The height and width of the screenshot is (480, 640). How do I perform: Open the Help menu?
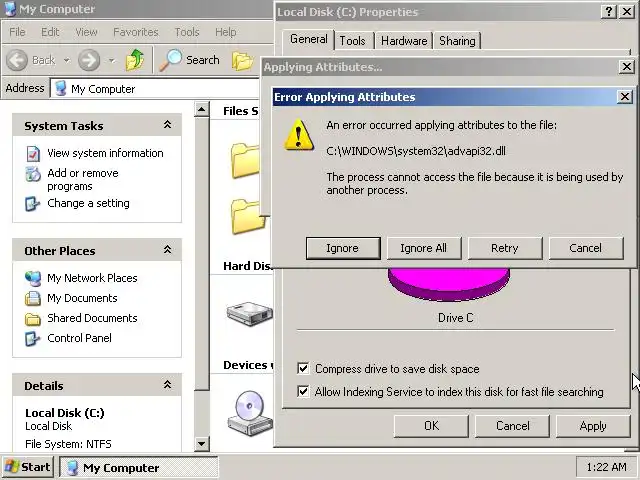tap(225, 32)
